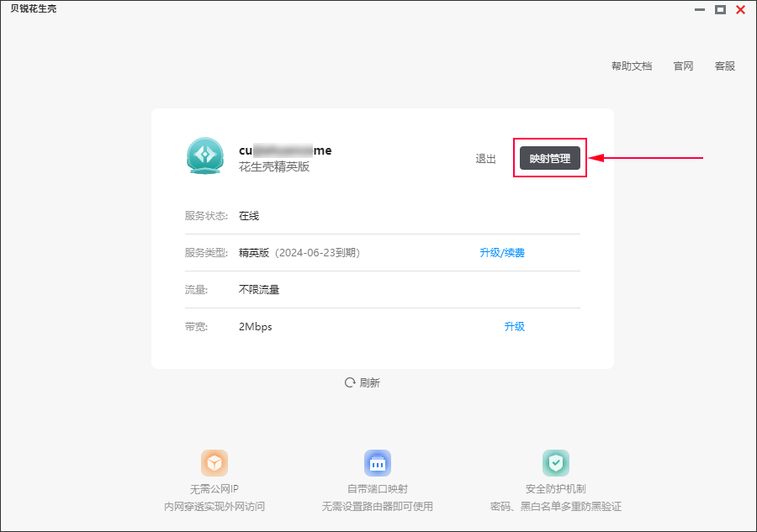Click the 自带端口映射 heading text
Viewport: 757px width, 532px height.
[x=378, y=489]
